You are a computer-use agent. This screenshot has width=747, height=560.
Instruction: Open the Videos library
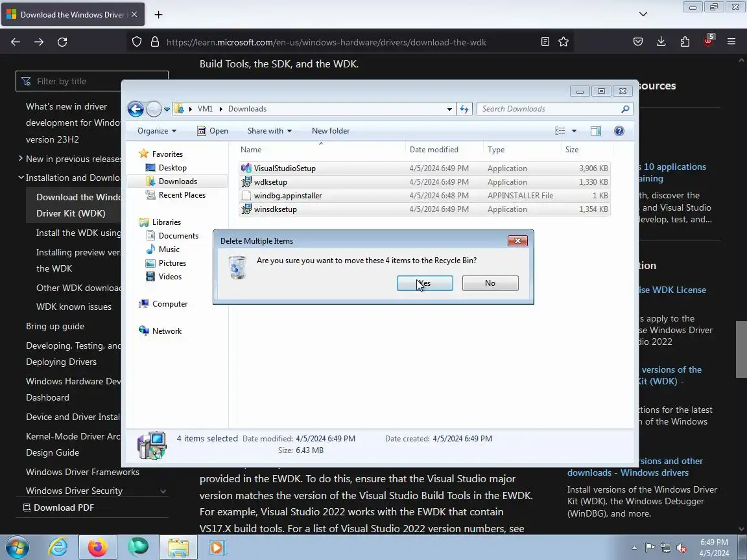164,277
